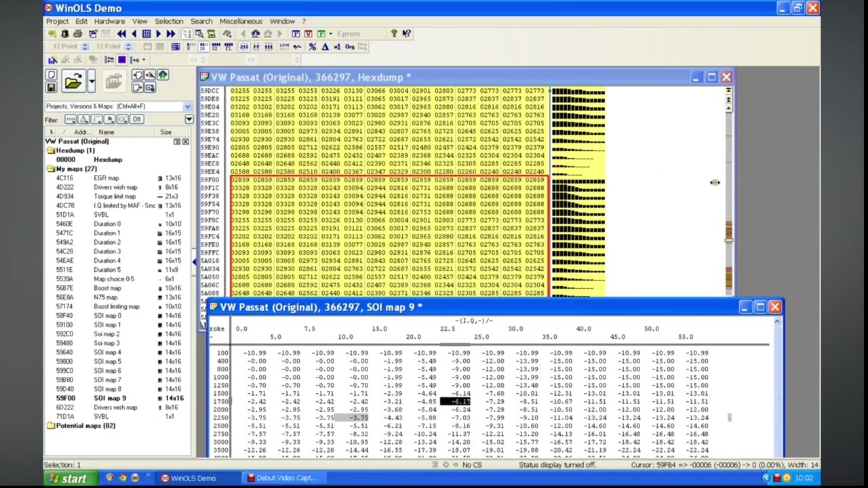This screenshot has width=868, height=488.
Task: Open the Miscellaneous menu
Action: [x=241, y=21]
